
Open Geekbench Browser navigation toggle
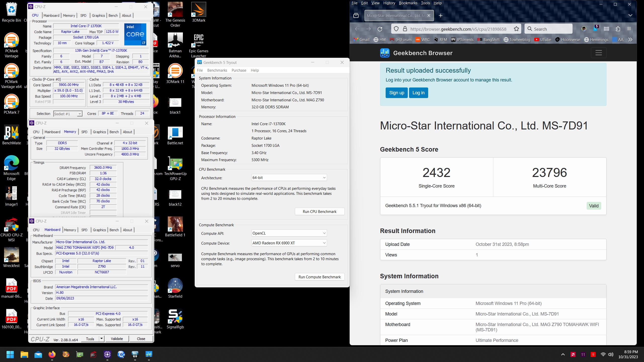598,53
